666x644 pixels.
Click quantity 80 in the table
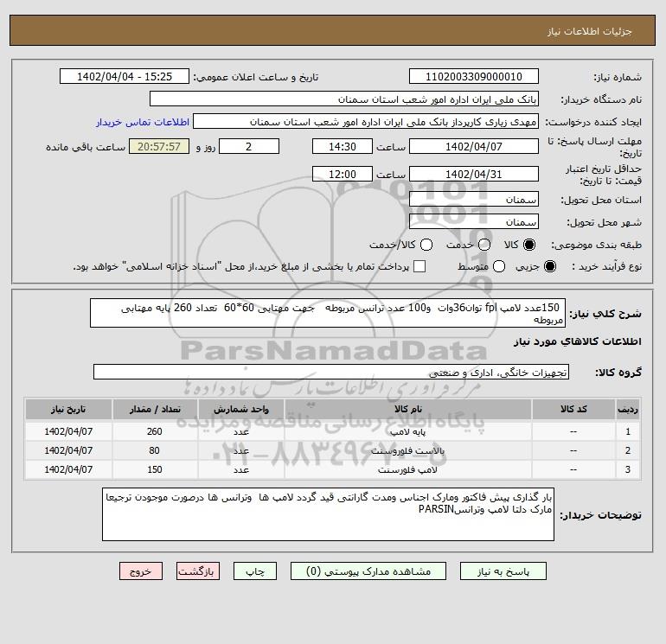[x=155, y=451]
